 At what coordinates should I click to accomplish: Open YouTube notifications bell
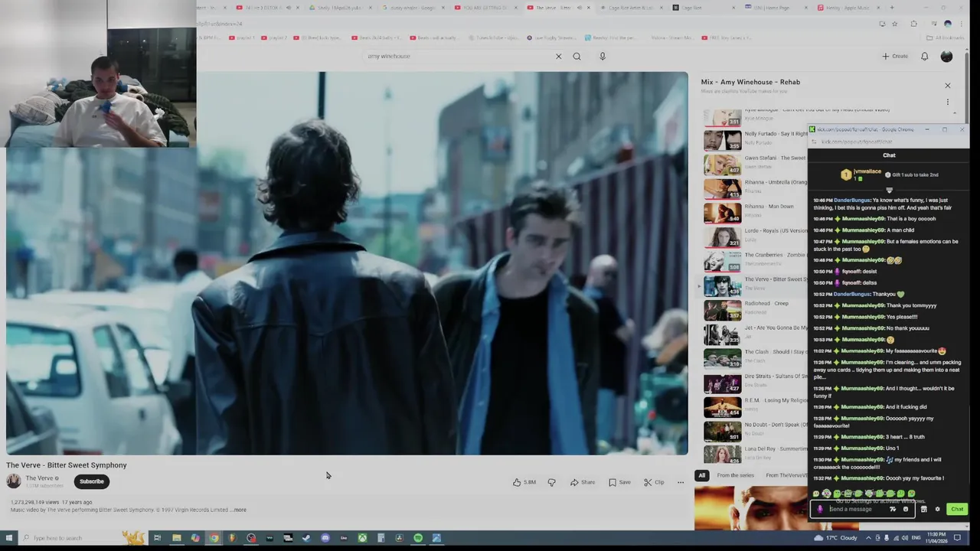tap(924, 56)
